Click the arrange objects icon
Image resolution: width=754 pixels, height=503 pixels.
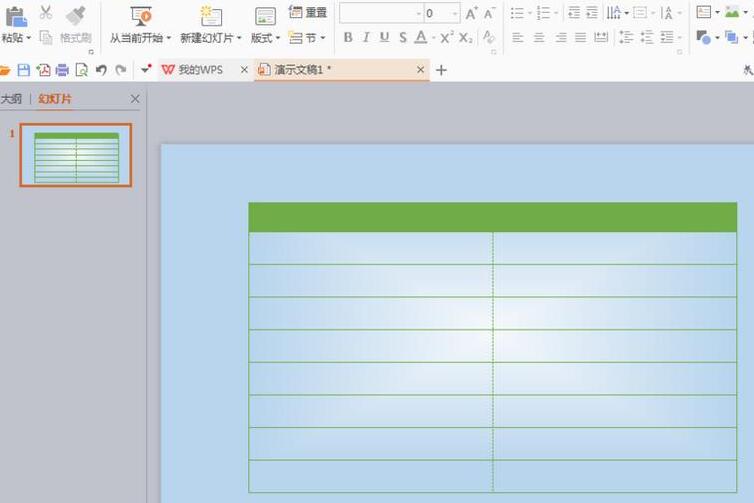[x=731, y=37]
